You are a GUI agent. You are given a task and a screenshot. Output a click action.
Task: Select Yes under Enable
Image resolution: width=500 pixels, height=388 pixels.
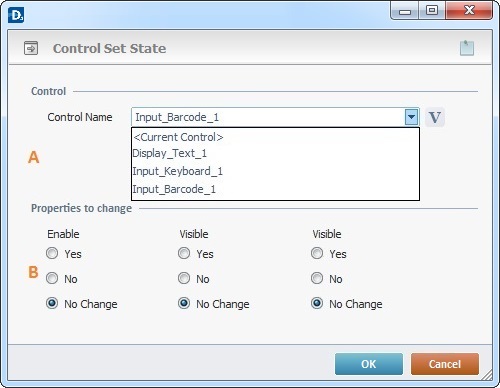point(52,253)
